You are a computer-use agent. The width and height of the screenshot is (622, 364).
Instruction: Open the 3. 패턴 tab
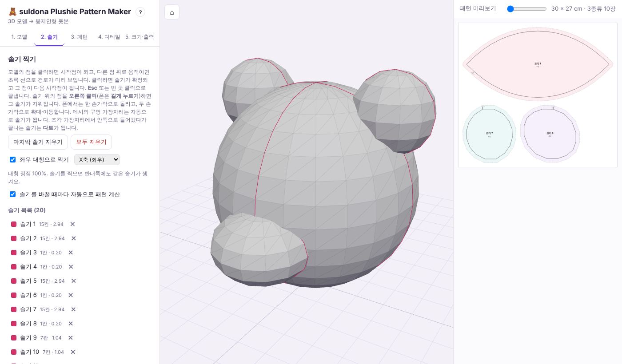click(x=79, y=37)
